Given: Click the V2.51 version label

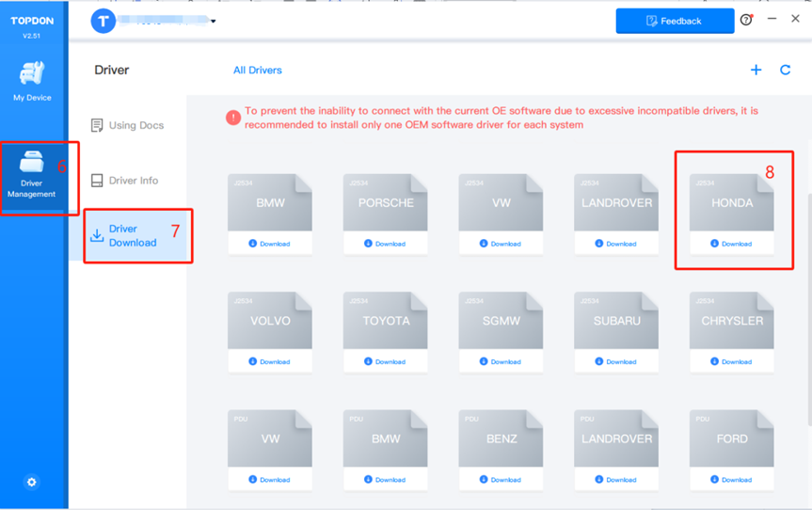Looking at the screenshot, I should 32,36.
